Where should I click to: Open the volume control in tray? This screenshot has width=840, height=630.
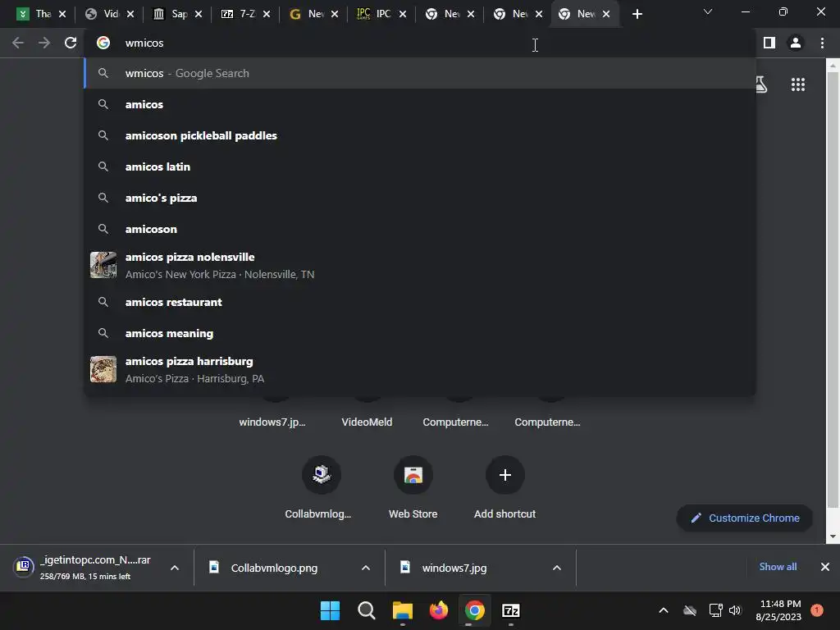[735, 610]
